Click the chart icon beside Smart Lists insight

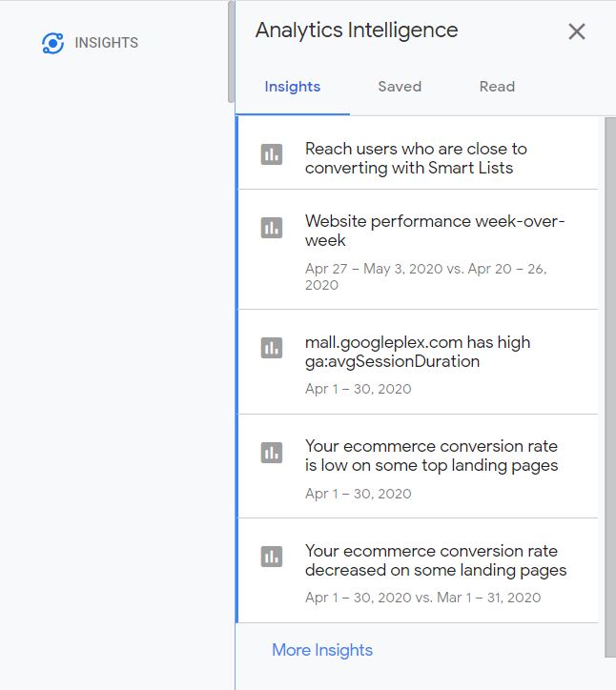coord(272,154)
